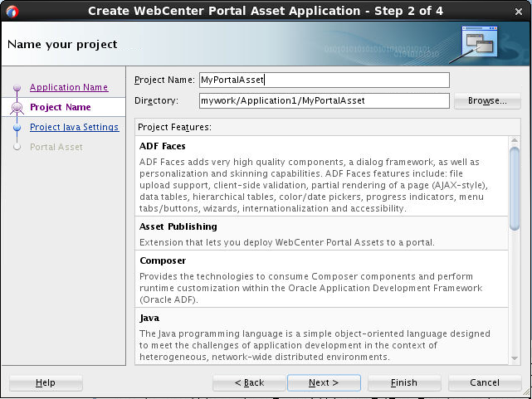Click the Project Name step bullet
The width and height of the screenshot is (532, 399).
17,108
